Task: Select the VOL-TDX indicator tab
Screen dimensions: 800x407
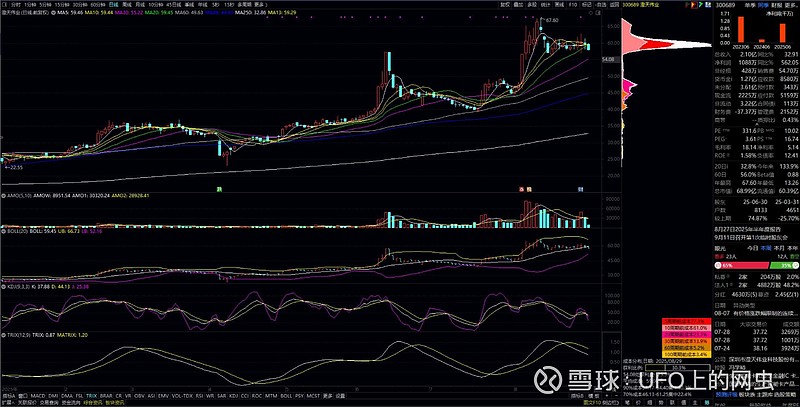Action: (x=182, y=396)
